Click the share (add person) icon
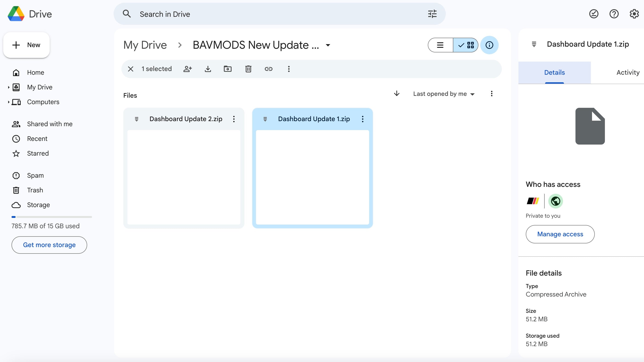This screenshot has width=644, height=362. [187, 69]
